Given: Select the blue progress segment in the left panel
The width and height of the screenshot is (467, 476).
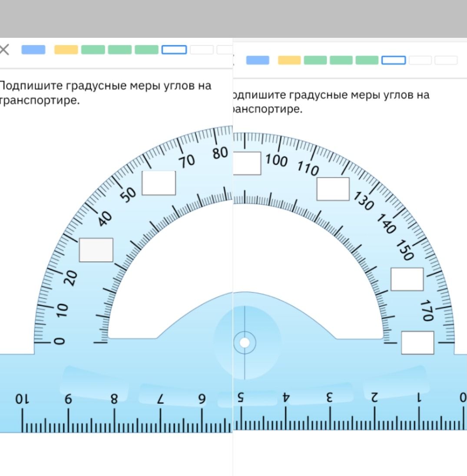Looking at the screenshot, I should click(33, 50).
